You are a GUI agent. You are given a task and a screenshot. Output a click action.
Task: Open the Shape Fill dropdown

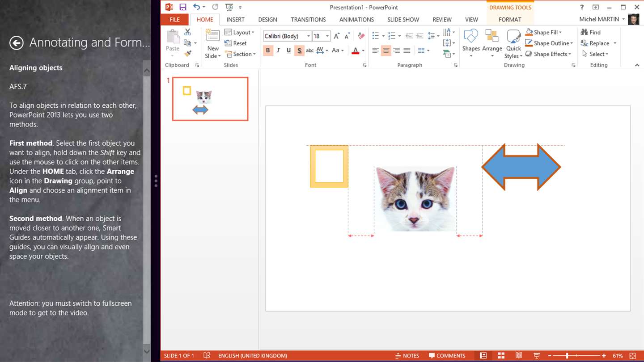543,32
